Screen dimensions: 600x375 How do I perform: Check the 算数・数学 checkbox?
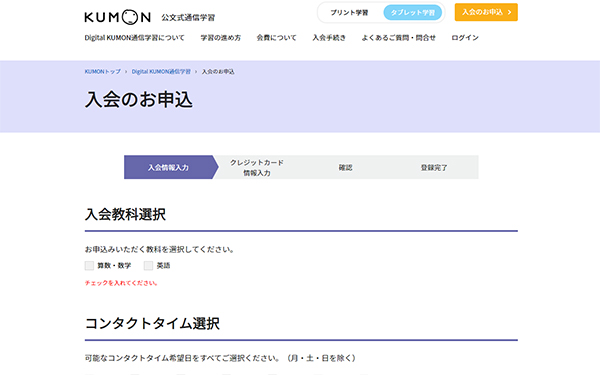(x=89, y=266)
